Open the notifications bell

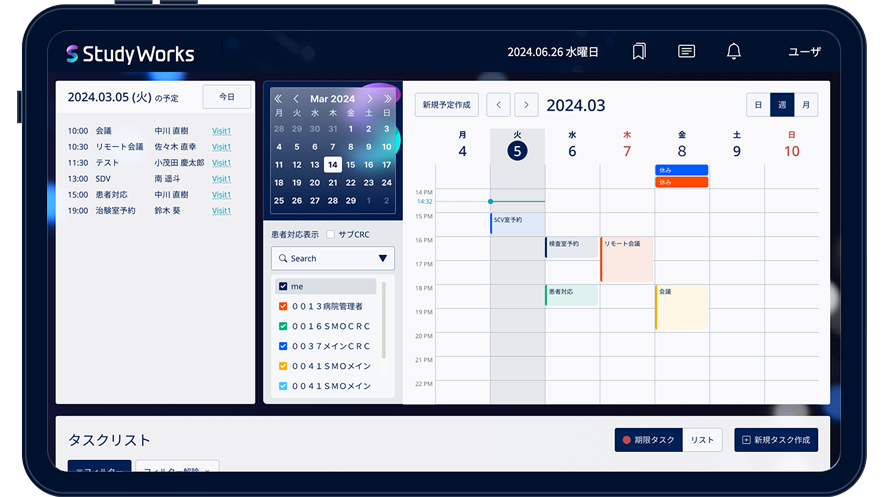pos(733,51)
